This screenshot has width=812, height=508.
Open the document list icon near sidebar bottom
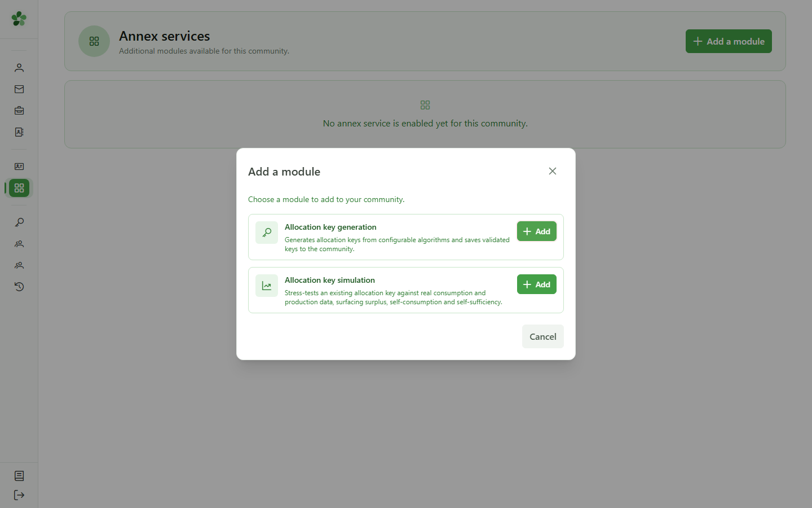[19, 476]
